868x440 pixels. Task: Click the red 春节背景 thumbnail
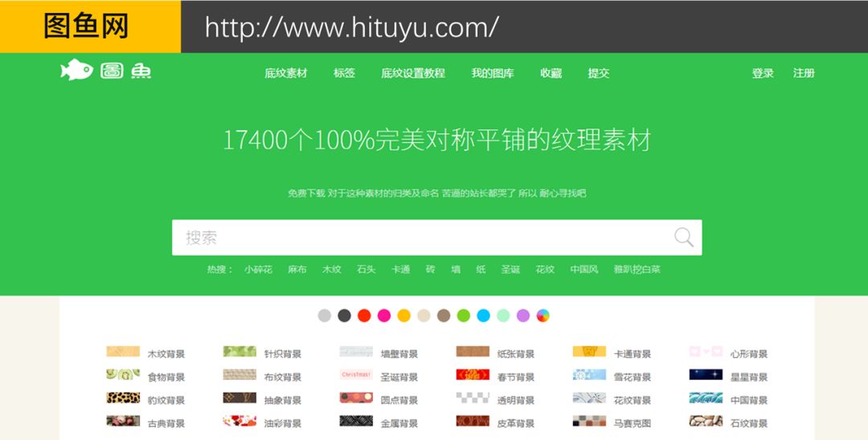(473, 375)
